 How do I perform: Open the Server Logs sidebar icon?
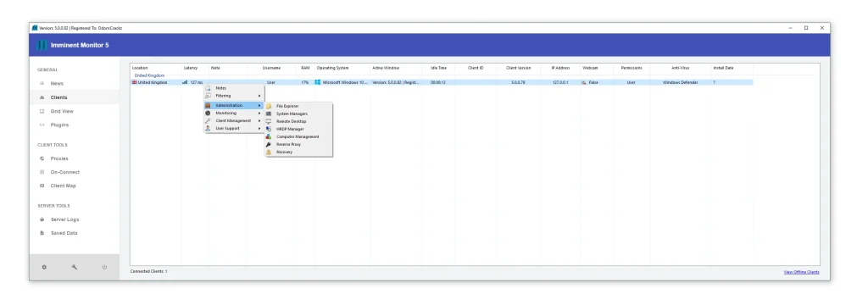tap(42, 219)
